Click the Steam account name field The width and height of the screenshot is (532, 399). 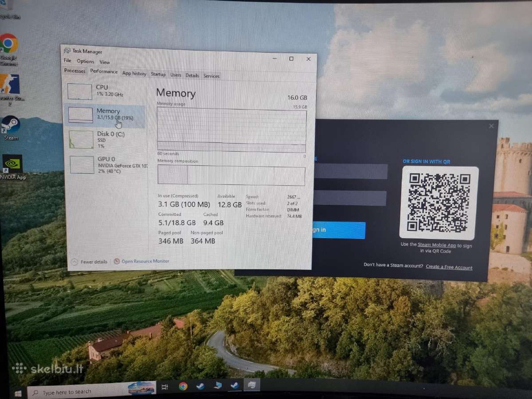350,172
